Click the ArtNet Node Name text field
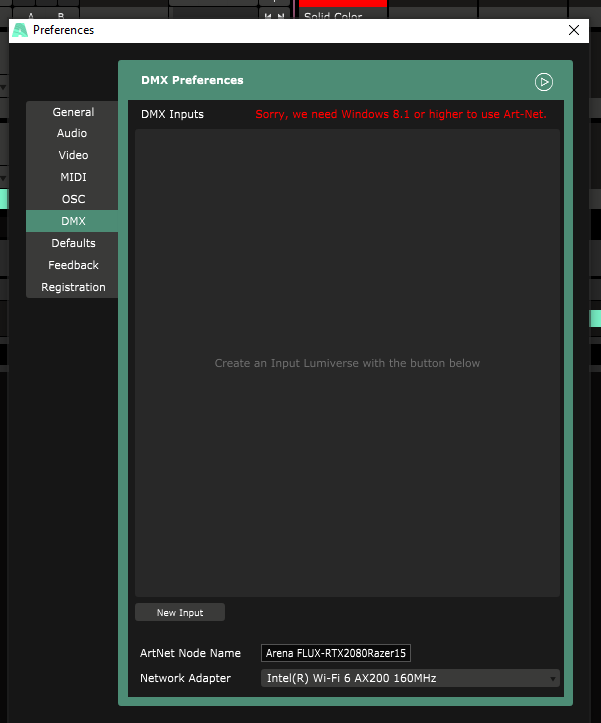This screenshot has width=601, height=723. tap(336, 653)
